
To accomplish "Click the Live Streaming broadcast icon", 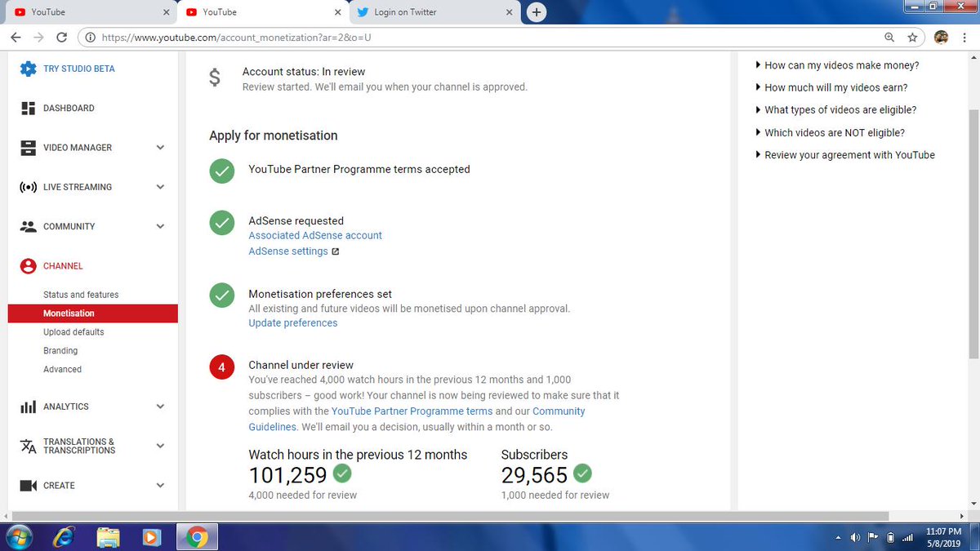I will (29, 187).
